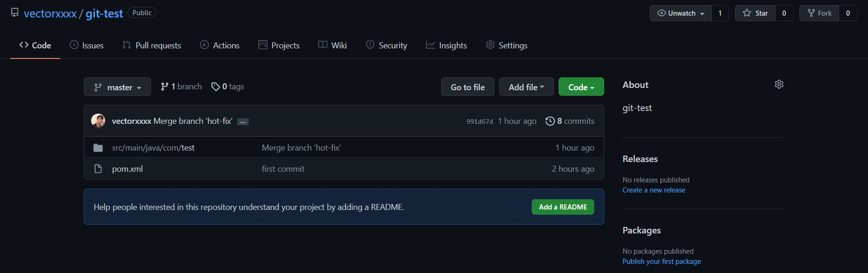Open the Create a new release link

pos(653,190)
